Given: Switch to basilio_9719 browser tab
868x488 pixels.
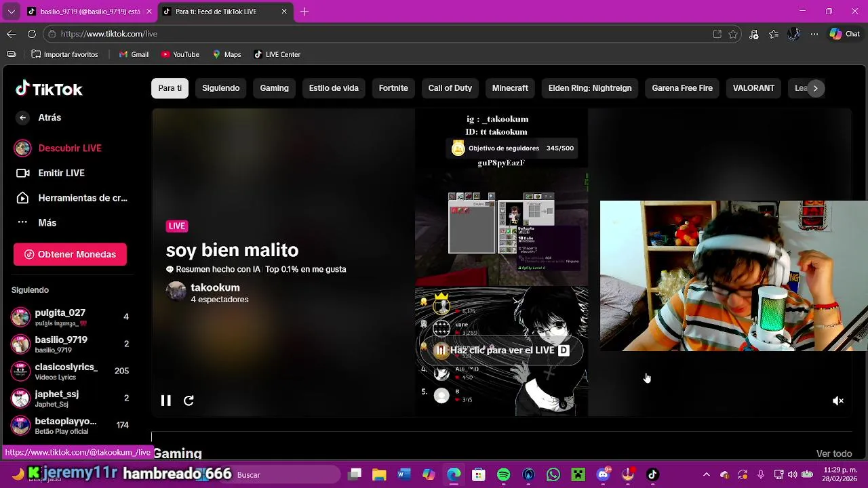Looking at the screenshot, I should (83, 12).
